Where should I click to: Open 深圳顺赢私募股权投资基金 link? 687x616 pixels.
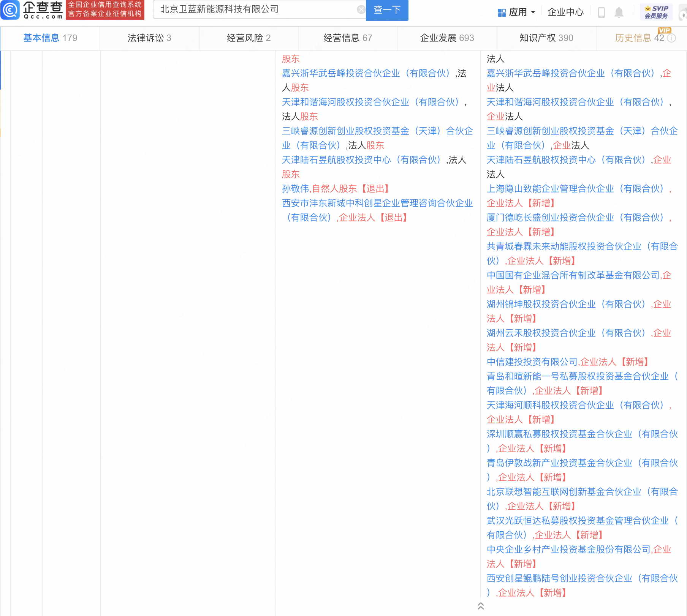coord(582,441)
